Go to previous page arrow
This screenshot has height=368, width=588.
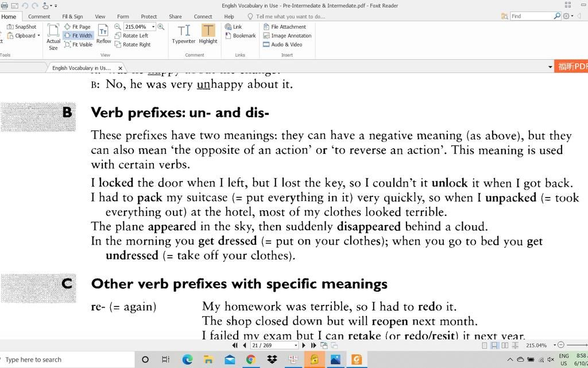click(x=245, y=345)
